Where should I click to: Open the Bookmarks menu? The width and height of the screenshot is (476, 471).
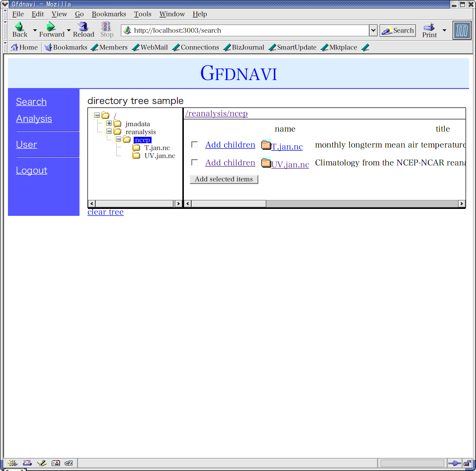pyautogui.click(x=109, y=14)
